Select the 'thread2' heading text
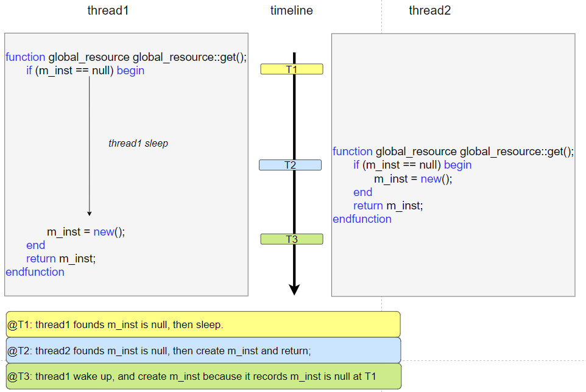Viewport: 586px width, 392px height. coord(430,10)
